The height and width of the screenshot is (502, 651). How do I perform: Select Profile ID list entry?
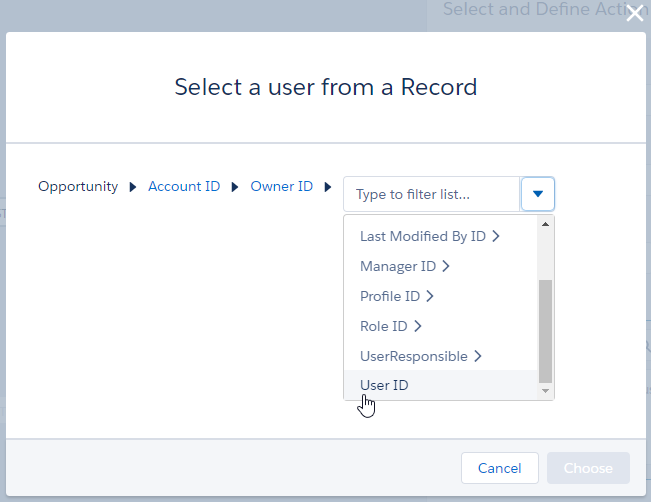pyautogui.click(x=389, y=296)
